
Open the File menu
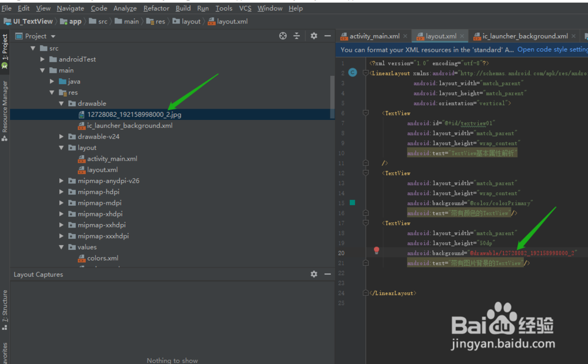6,8
